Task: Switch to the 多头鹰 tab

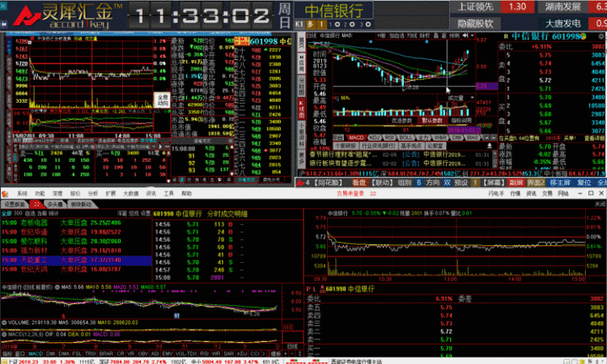Action: 55,204
